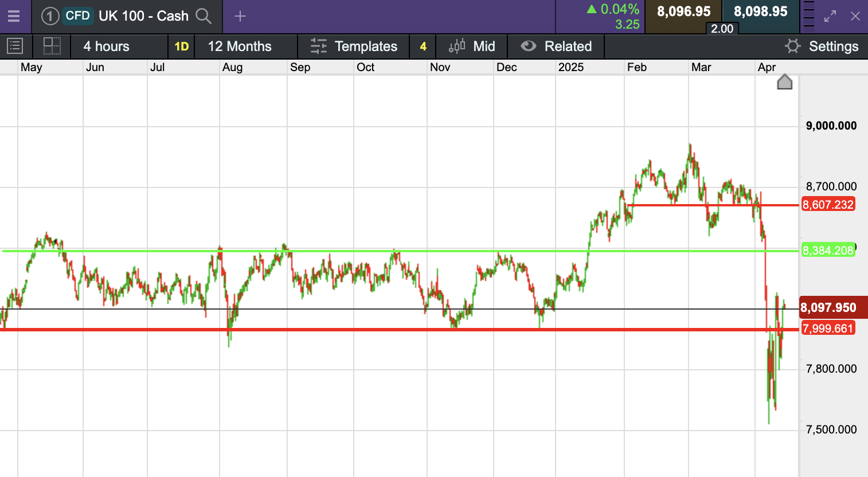Open the Templates menu

coord(354,46)
